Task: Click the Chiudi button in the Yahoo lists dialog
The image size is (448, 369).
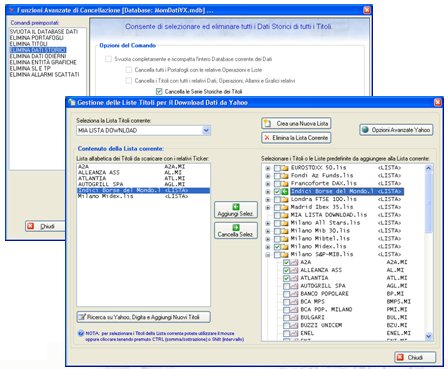Action: point(415,357)
